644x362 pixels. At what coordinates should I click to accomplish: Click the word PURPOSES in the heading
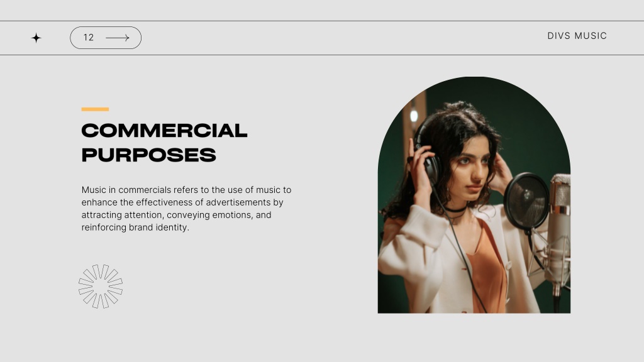click(148, 155)
